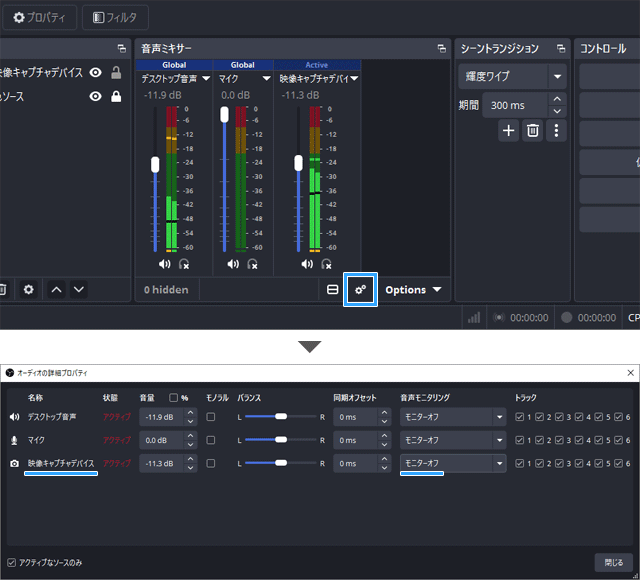Open advanced audio properties gear icon
The height and width of the screenshot is (580, 640).
pos(360,290)
